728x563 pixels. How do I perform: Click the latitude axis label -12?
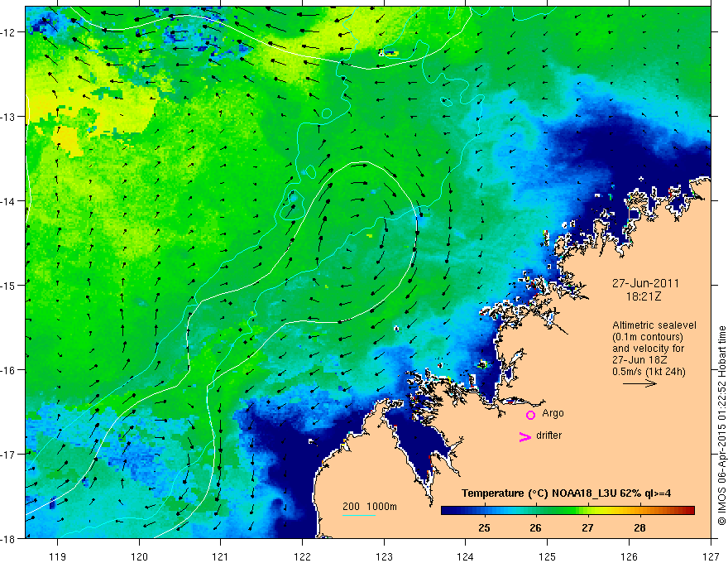point(9,32)
